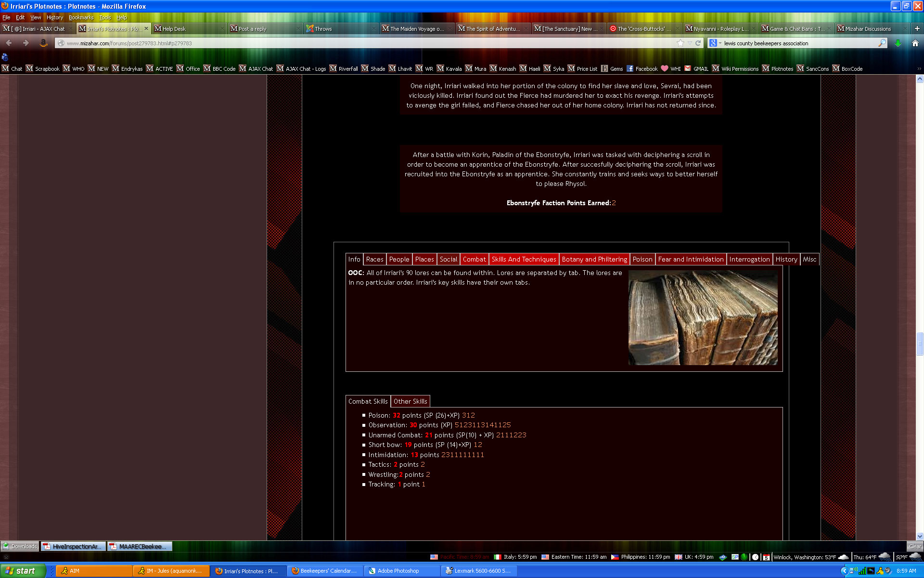Click the search magnifier icon
Screen dimensions: 924x578
point(882,43)
